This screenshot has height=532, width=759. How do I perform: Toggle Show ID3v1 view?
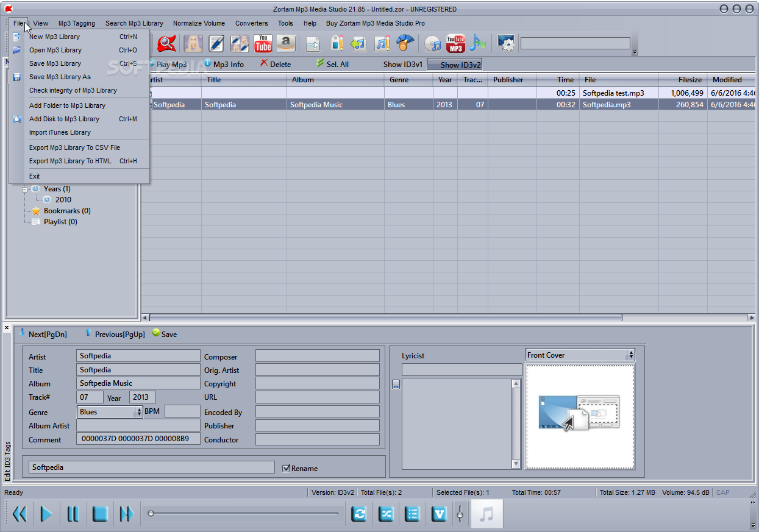pyautogui.click(x=403, y=64)
